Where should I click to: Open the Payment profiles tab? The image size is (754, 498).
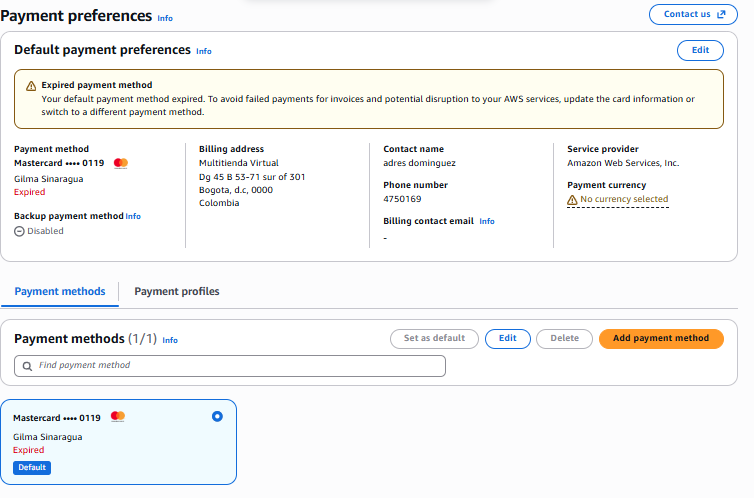177,291
